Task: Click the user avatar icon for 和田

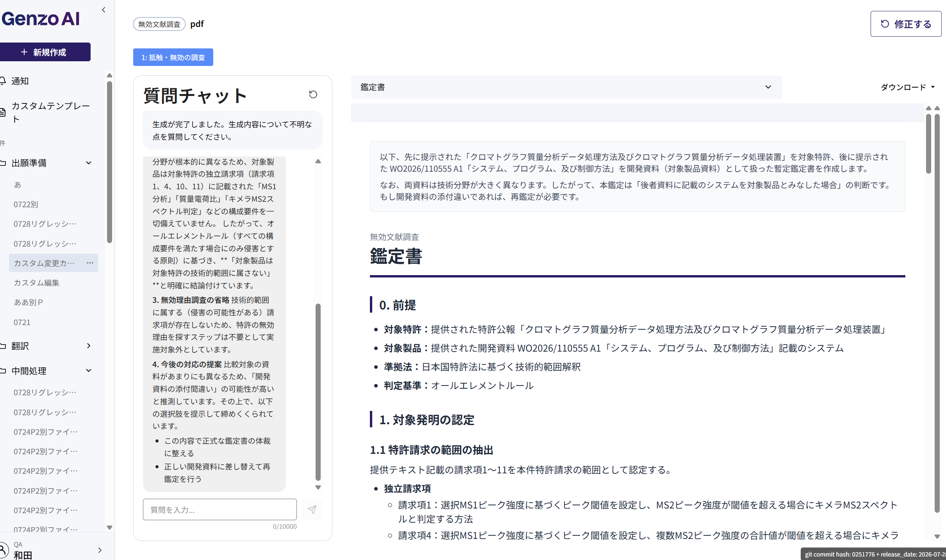Action: coord(4,550)
